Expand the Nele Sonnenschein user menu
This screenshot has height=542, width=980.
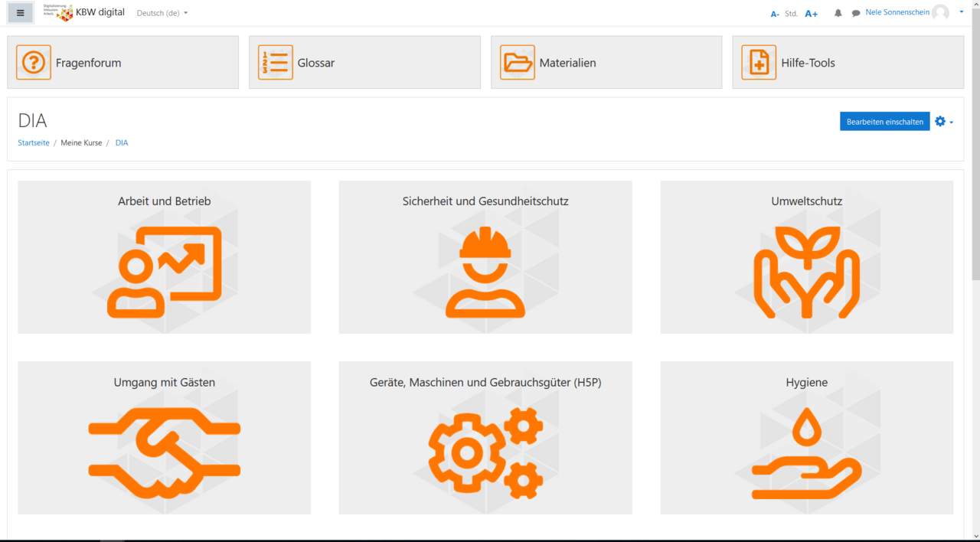point(907,12)
